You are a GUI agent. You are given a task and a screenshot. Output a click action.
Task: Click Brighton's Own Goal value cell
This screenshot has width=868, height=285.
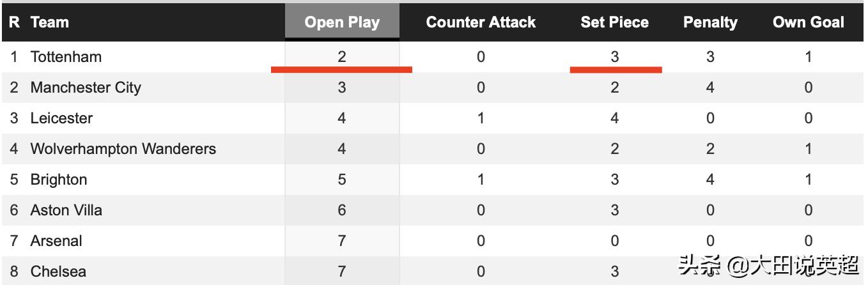pos(808,180)
